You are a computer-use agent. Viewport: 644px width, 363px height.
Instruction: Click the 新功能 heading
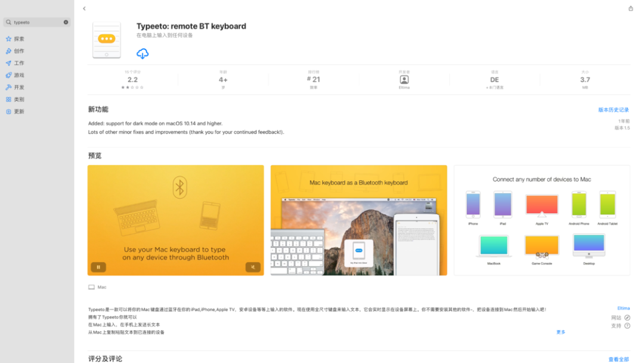tap(98, 109)
